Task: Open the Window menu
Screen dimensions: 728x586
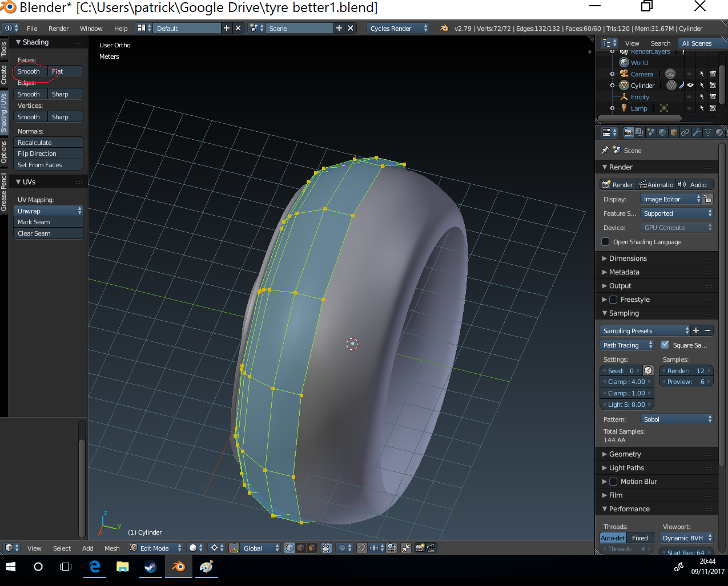Action: click(91, 28)
